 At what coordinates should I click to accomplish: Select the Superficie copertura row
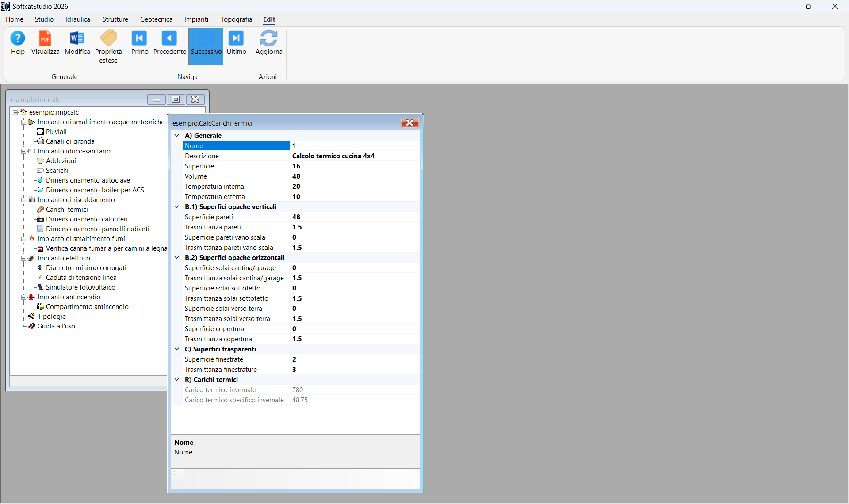click(x=301, y=329)
